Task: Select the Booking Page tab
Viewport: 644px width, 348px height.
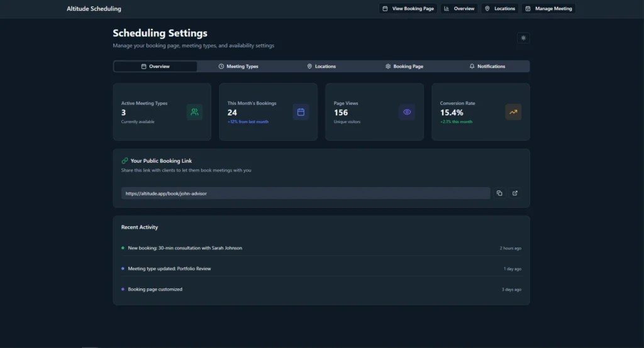Action: pos(404,67)
